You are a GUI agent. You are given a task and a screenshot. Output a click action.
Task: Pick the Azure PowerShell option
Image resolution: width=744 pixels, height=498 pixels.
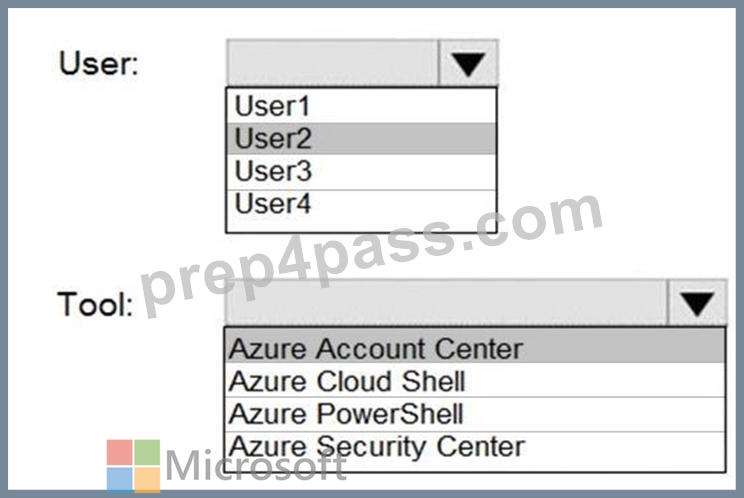point(475,414)
